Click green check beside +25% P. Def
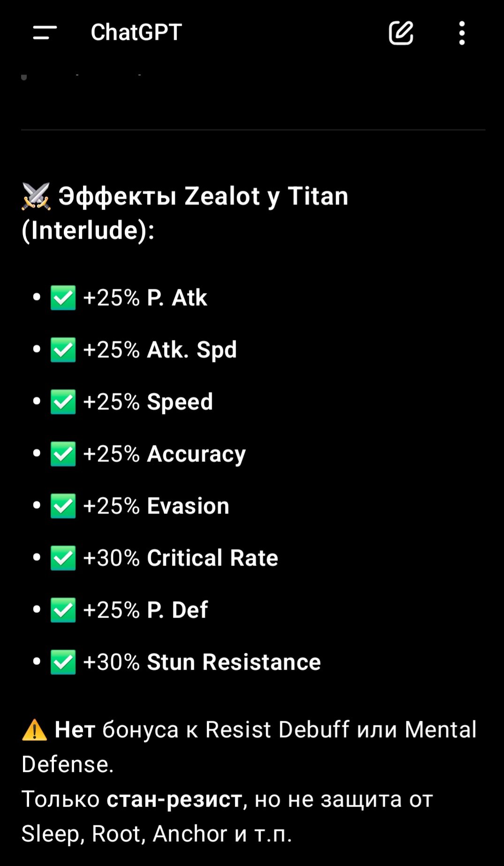This screenshot has height=866, width=504. point(63,610)
